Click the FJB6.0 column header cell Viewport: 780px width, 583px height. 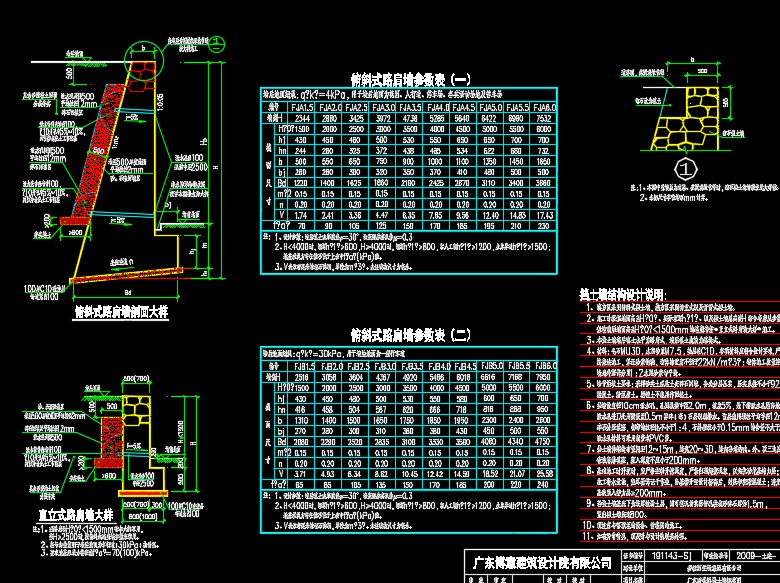tap(544, 367)
